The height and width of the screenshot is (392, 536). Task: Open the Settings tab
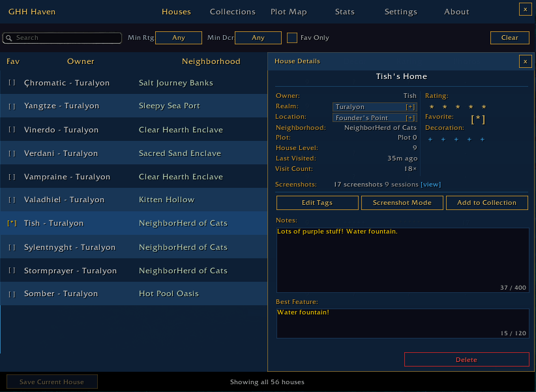coord(400,12)
